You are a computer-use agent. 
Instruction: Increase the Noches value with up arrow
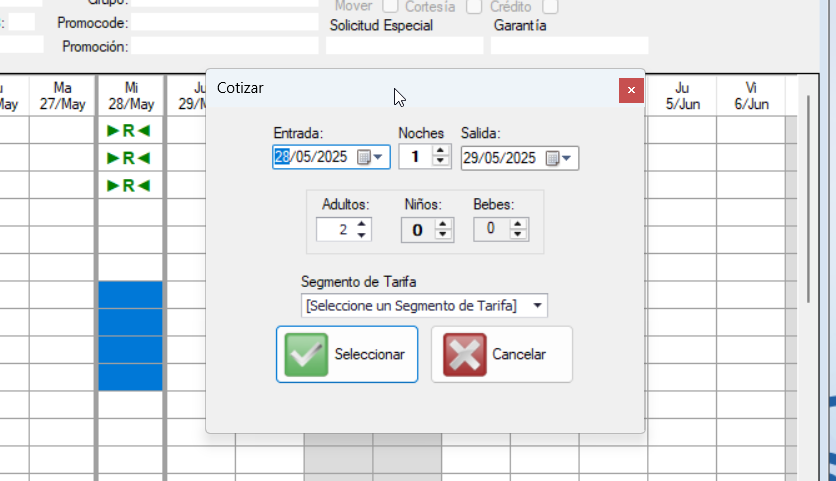(x=440, y=151)
